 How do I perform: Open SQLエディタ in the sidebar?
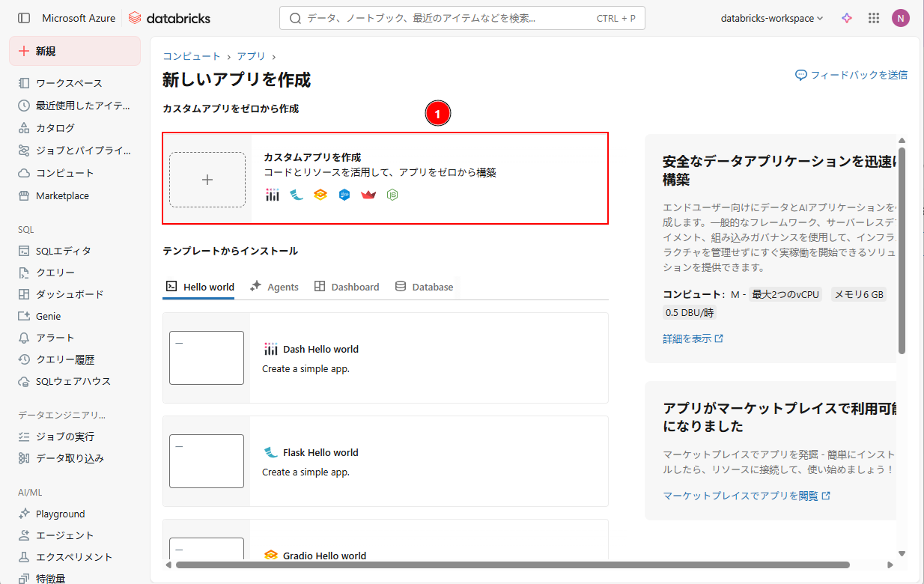63,251
